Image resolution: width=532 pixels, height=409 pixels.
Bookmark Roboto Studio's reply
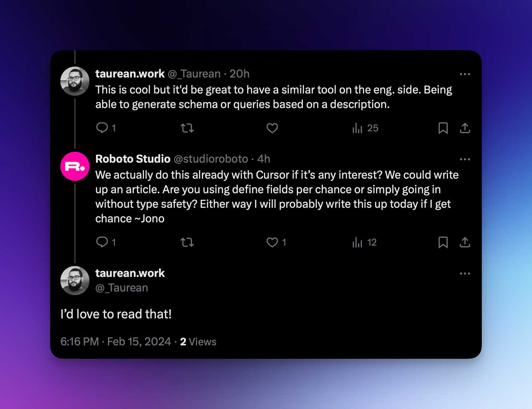point(443,242)
